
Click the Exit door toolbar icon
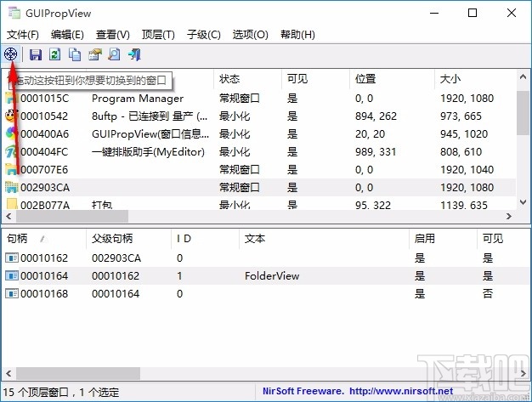134,54
